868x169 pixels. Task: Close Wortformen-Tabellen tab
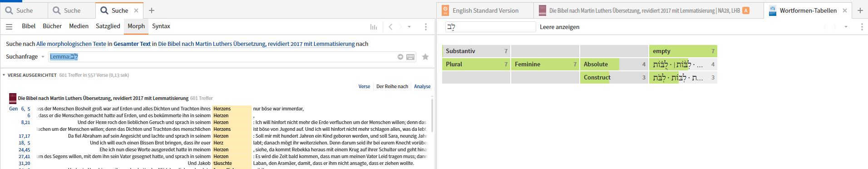click(845, 10)
